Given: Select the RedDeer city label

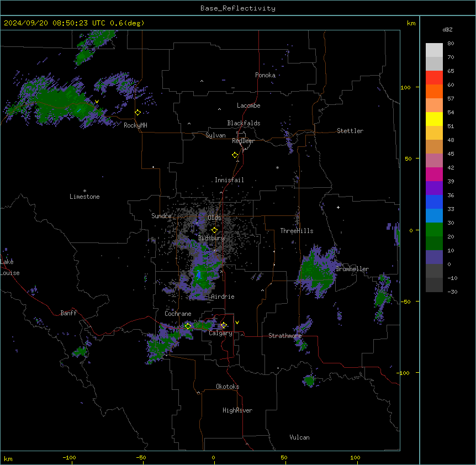Looking at the screenshot, I should [243, 141].
